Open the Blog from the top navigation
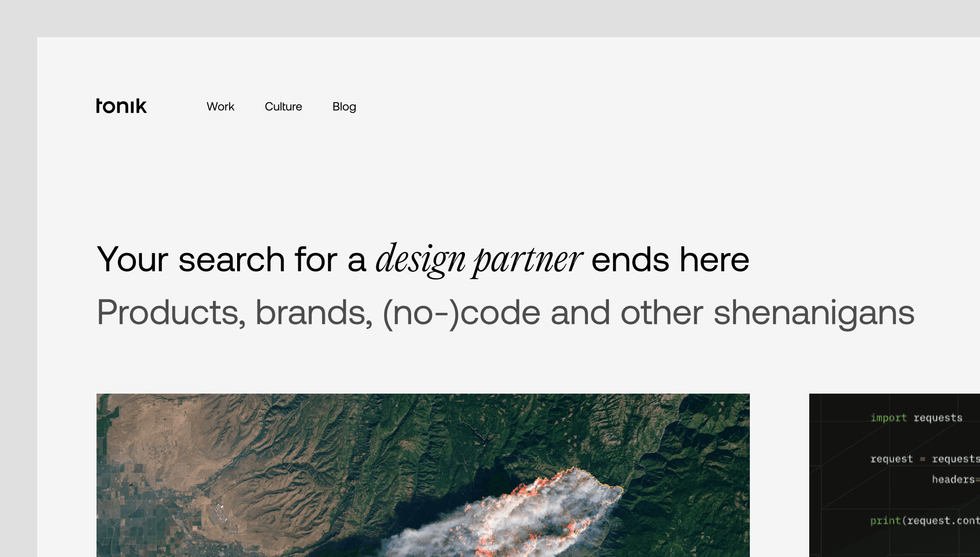Viewport: 980px width, 557px height. [x=344, y=106]
